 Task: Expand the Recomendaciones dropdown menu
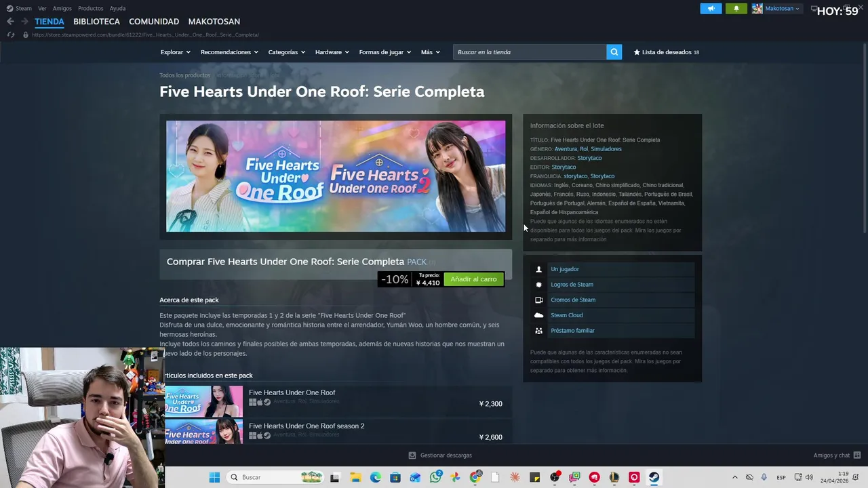229,52
